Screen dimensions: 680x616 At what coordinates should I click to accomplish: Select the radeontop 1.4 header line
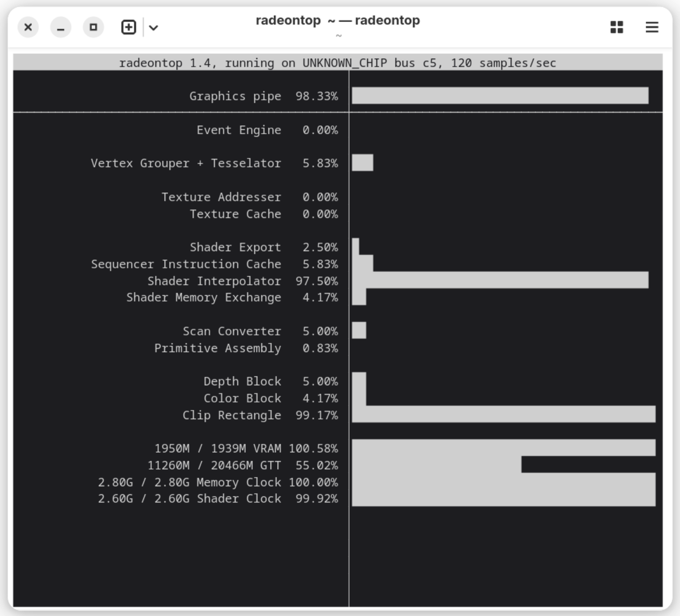[338, 63]
